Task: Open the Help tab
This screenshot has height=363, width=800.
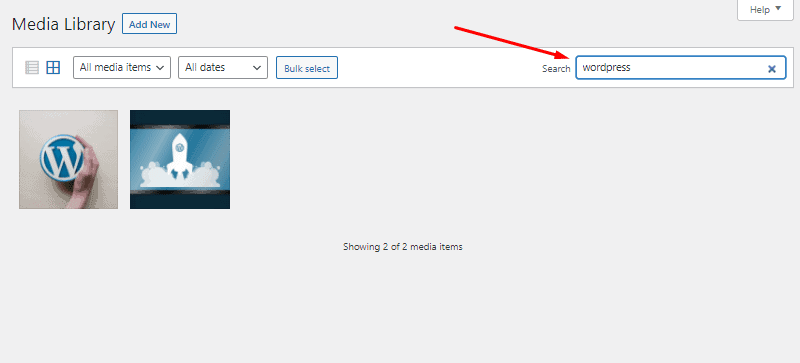Action: coord(765,10)
